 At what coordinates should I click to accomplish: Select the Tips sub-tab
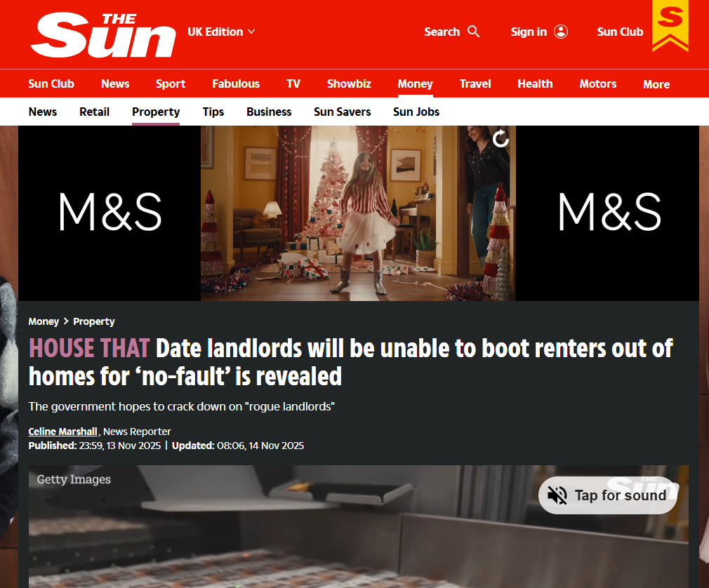(x=213, y=112)
